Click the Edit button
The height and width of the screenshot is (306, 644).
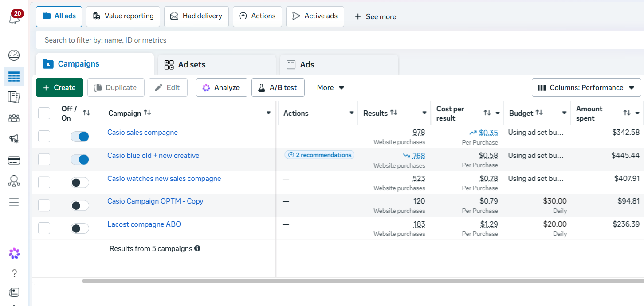168,88
